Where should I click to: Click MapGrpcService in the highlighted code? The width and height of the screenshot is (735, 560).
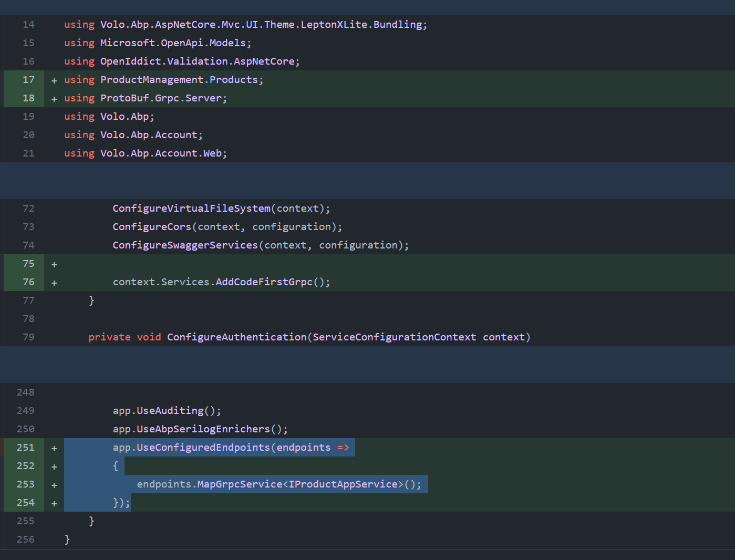pos(240,484)
